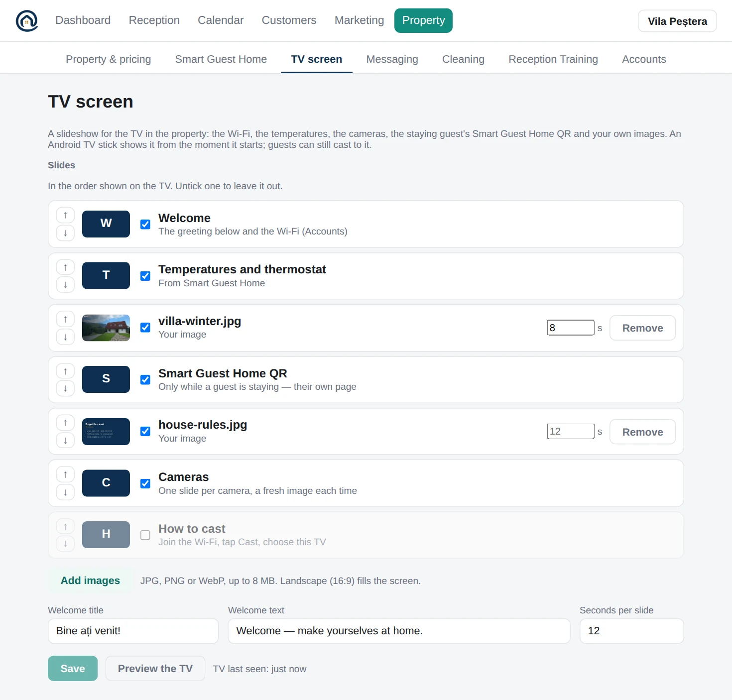Remove the house-rules.jpg slide
The width and height of the screenshot is (732, 700).
click(x=642, y=432)
